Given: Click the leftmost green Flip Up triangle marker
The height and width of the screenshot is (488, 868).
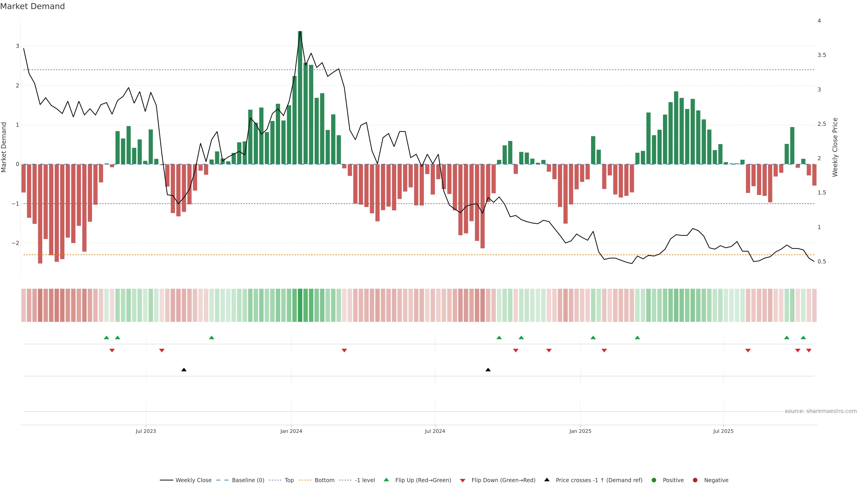Looking at the screenshot, I should point(106,338).
